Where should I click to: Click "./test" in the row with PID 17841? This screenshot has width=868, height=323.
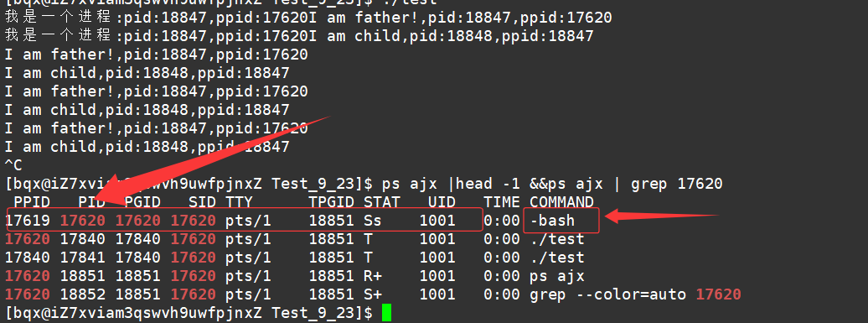point(557,257)
